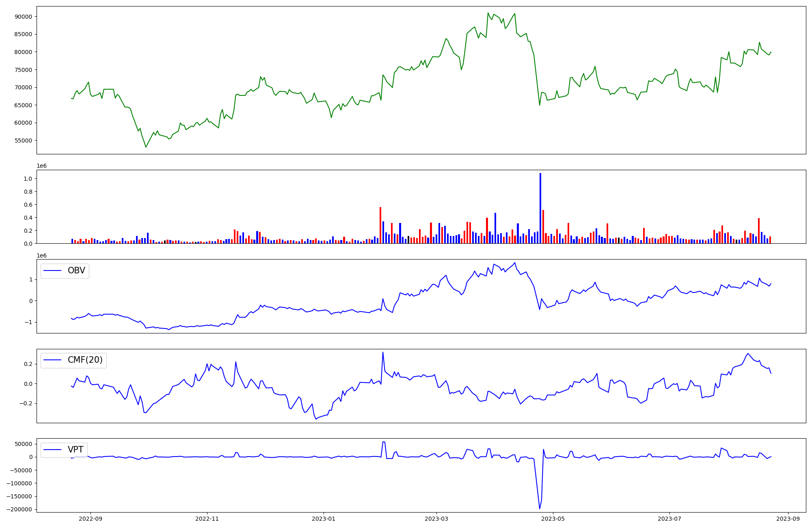Click the 2023-09 x-axis date label
Viewport: 812px width, 528px height.
click(x=788, y=519)
